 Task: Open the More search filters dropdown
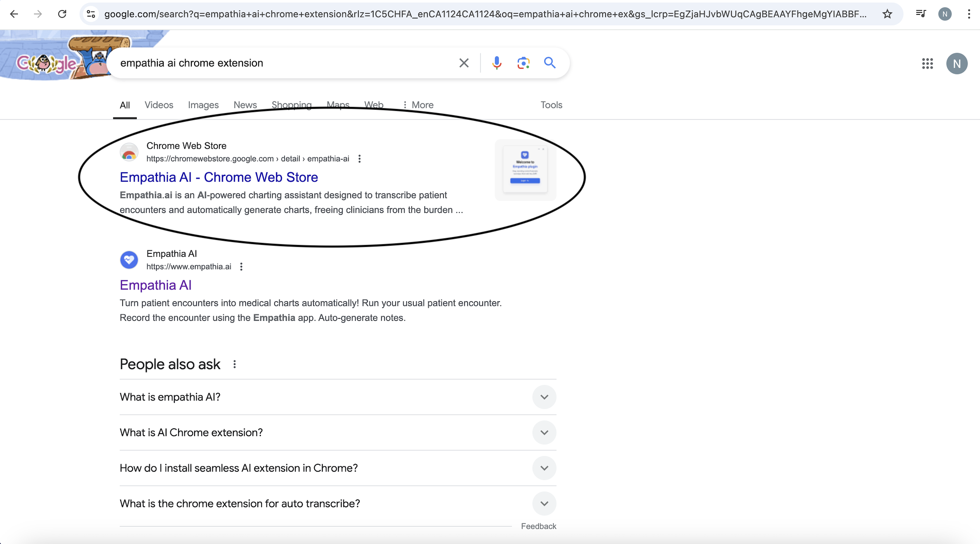pos(418,105)
